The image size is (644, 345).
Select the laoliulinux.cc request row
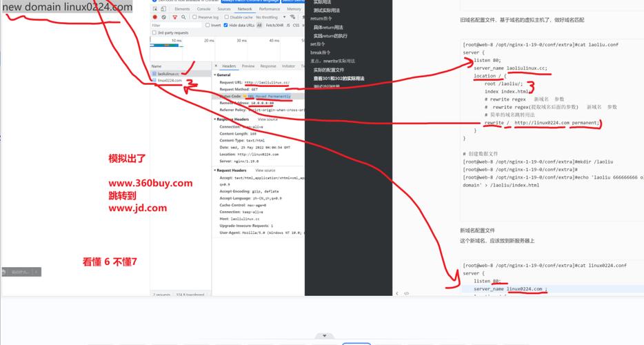point(181,74)
